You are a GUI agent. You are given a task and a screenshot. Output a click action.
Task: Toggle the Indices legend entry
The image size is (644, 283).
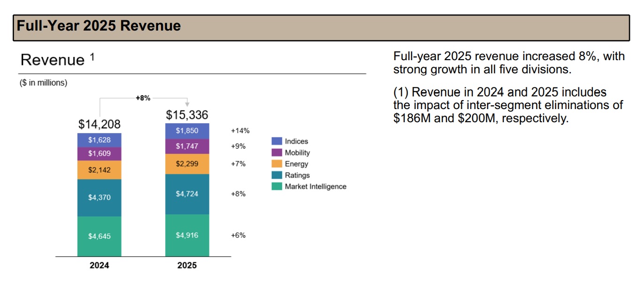point(296,141)
